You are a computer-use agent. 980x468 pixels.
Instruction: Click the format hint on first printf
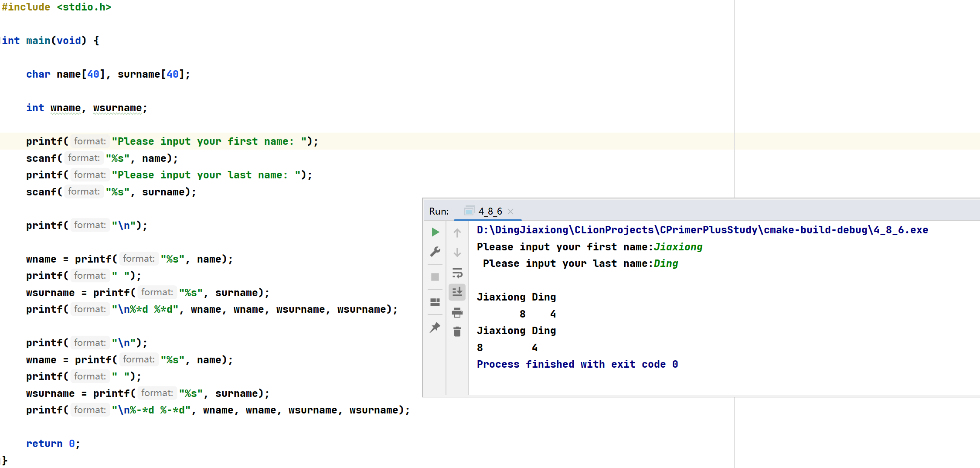click(x=90, y=141)
